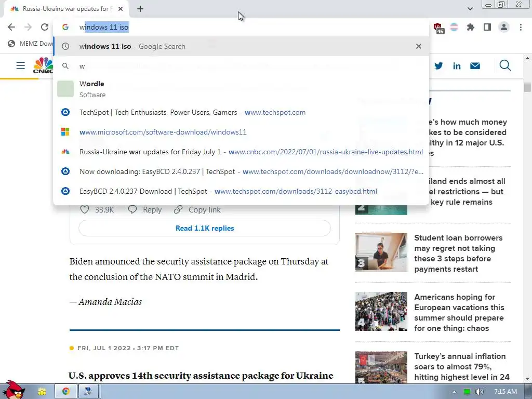The width and height of the screenshot is (532, 399).
Task: Open MEMZ Download bookmark
Action: pos(30,44)
